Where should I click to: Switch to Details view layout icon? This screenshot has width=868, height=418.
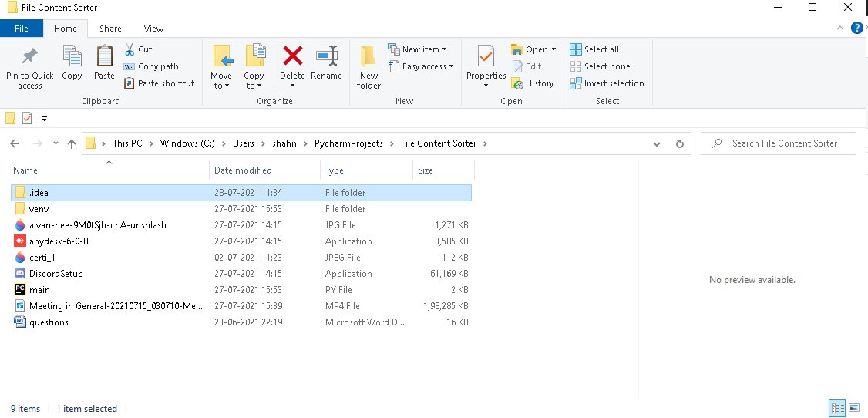click(x=837, y=410)
